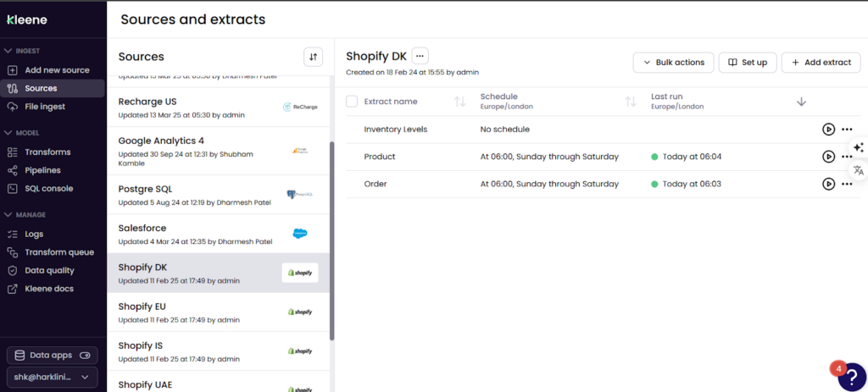Run the Inventory Levels extract play icon

pos(828,130)
